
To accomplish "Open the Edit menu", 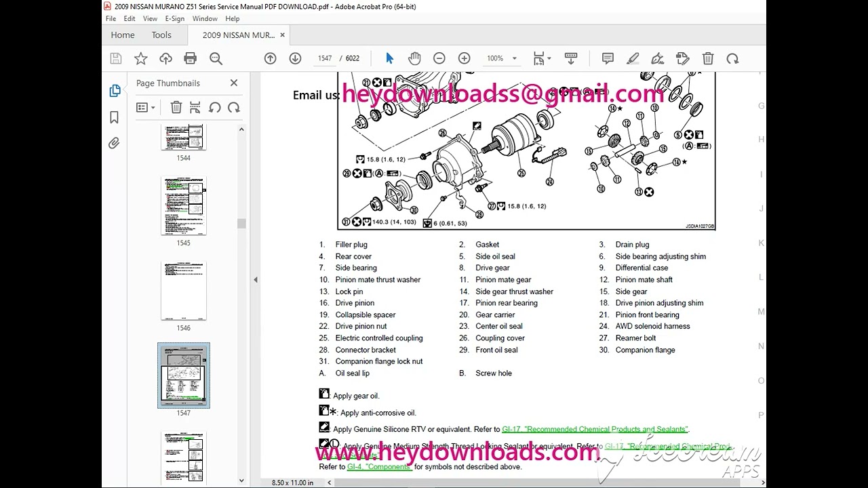I will tap(130, 19).
